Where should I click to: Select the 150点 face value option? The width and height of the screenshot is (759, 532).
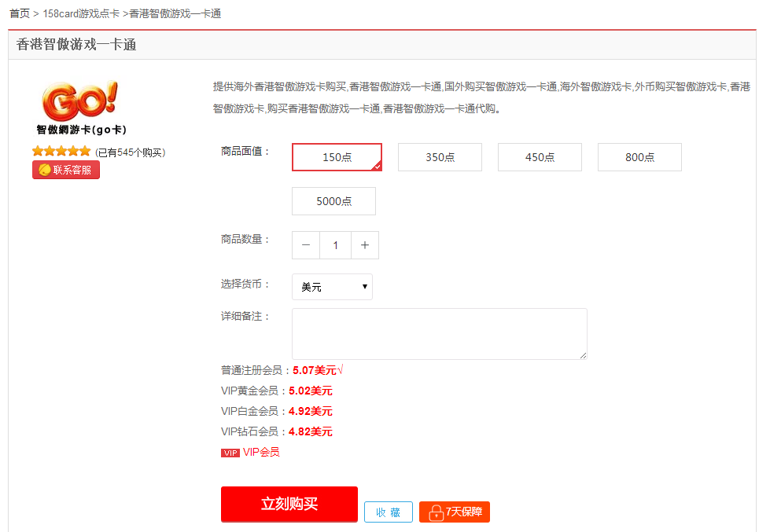tap(337, 157)
